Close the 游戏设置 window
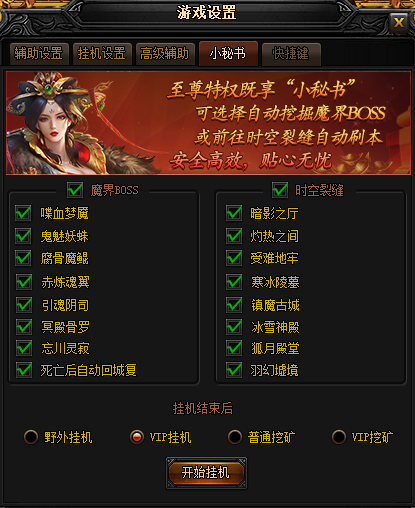Screen dimensions: 415x508 (399, 23)
